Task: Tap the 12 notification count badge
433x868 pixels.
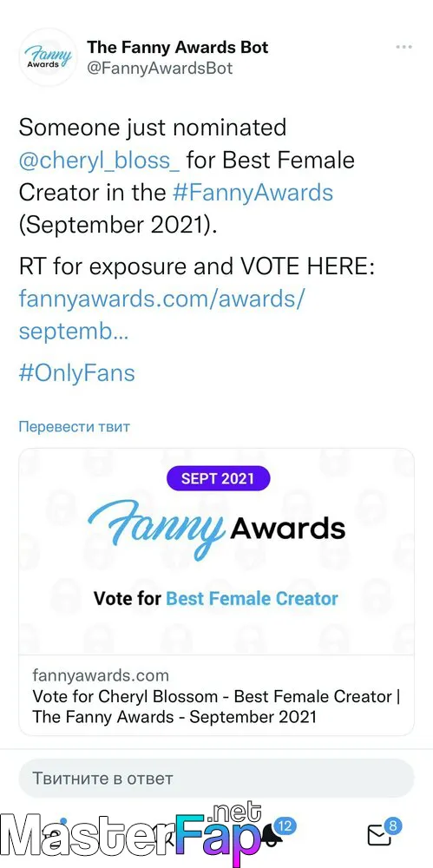Action: [x=285, y=826]
